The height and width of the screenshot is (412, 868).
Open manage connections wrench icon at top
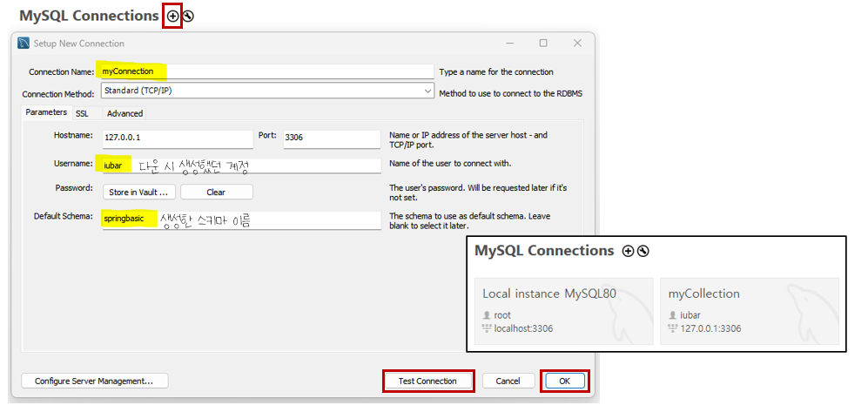pyautogui.click(x=188, y=17)
